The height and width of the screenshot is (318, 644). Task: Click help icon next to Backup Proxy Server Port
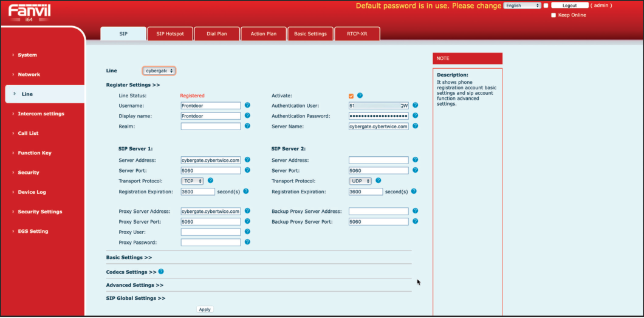(x=416, y=221)
